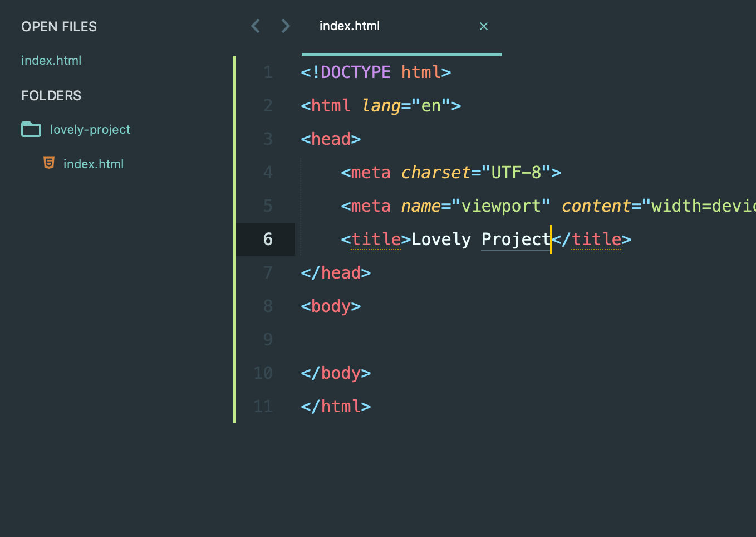Click the opening head tag
The height and width of the screenshot is (537, 756).
(x=331, y=139)
